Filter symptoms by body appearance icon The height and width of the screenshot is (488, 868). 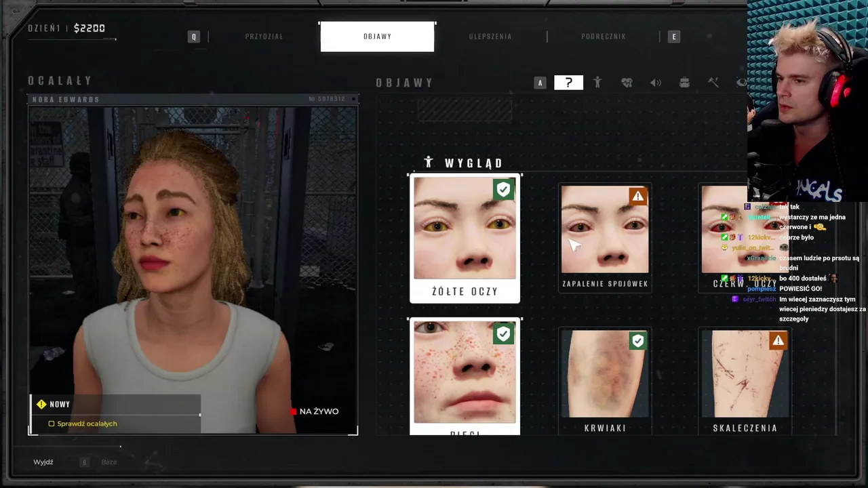pyautogui.click(x=597, y=83)
